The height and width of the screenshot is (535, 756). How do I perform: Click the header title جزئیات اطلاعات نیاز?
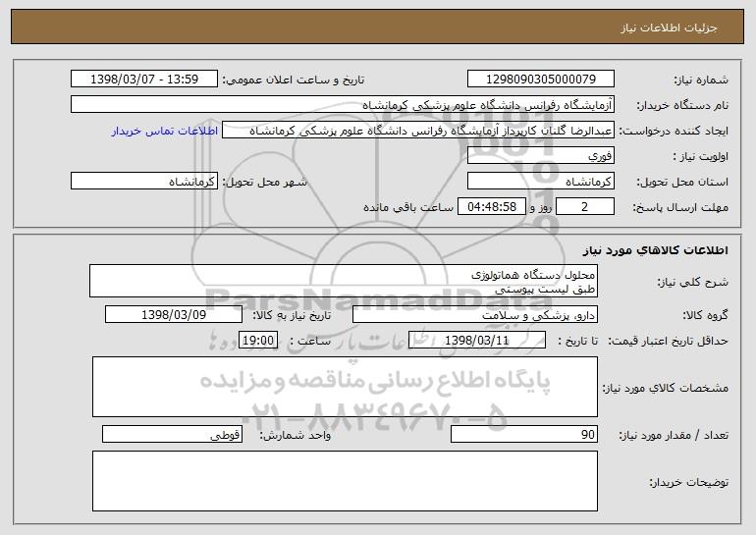(x=669, y=27)
